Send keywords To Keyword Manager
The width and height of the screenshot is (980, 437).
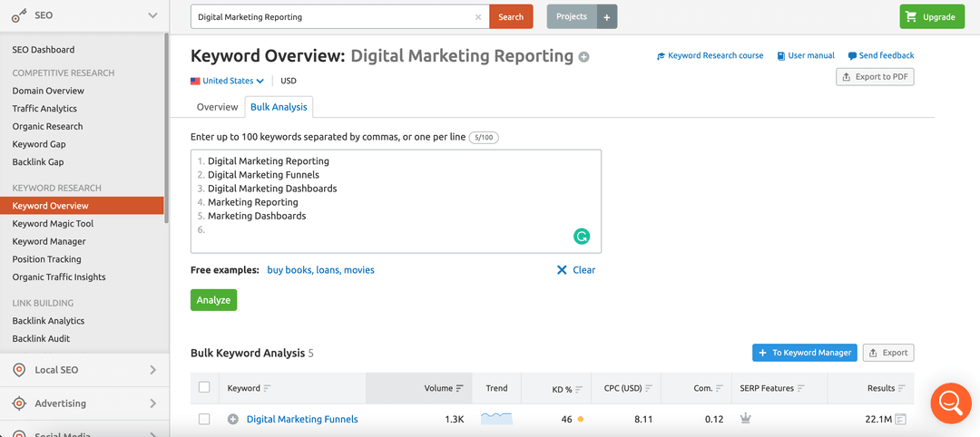tap(804, 353)
